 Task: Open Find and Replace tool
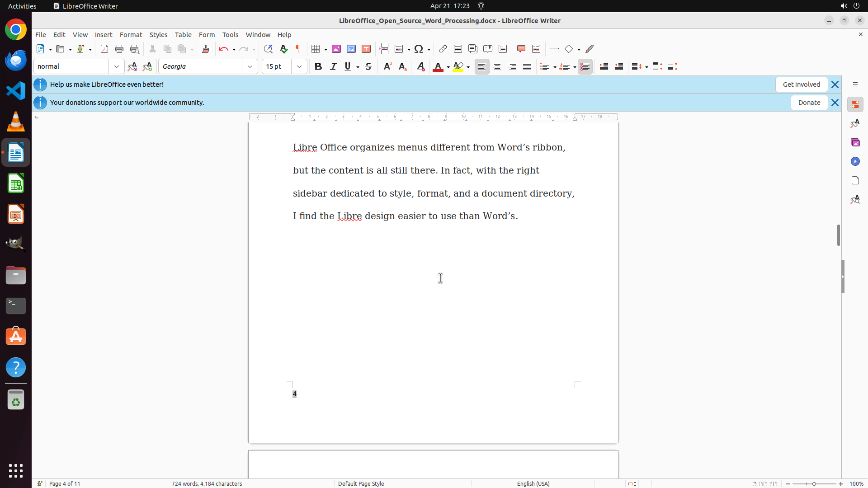tap(268, 49)
